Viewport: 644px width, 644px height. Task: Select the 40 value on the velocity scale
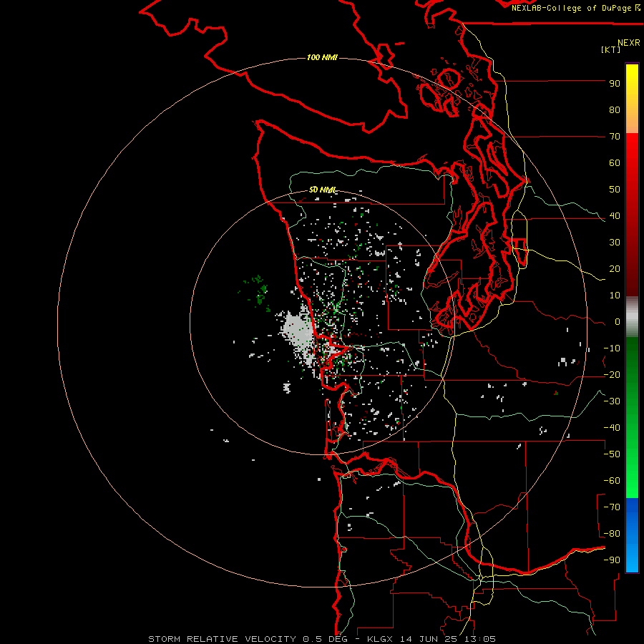click(x=615, y=216)
